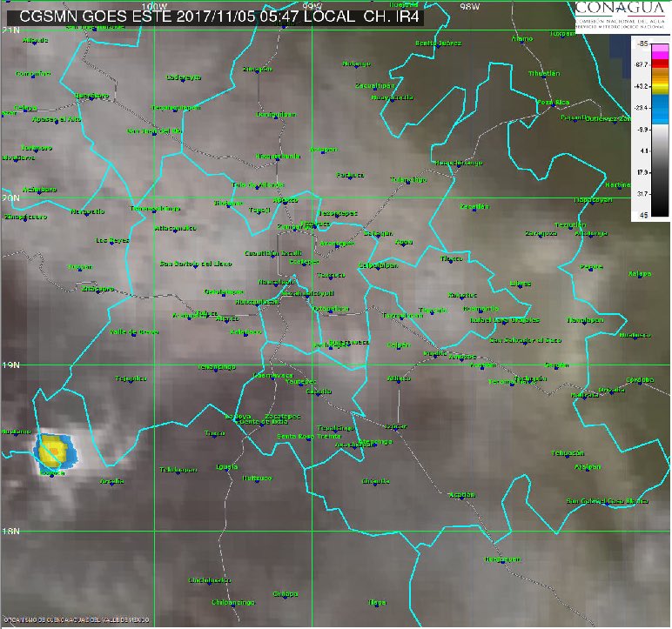
Task: Select red band on temperature color scale
Action: tap(660, 64)
